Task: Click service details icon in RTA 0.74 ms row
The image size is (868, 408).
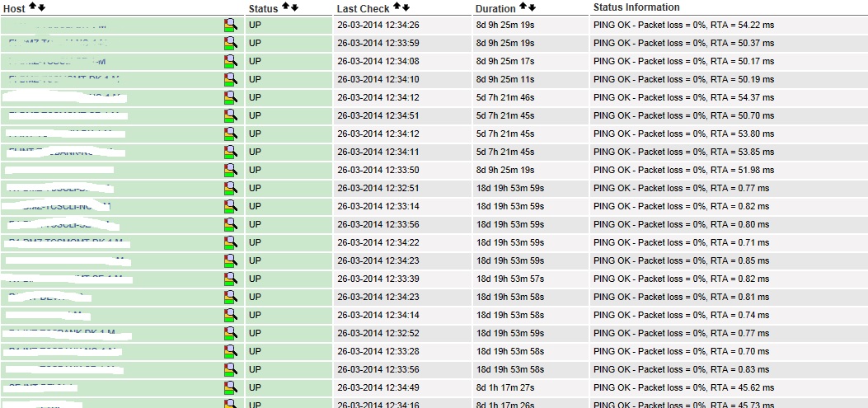Action: (x=230, y=316)
